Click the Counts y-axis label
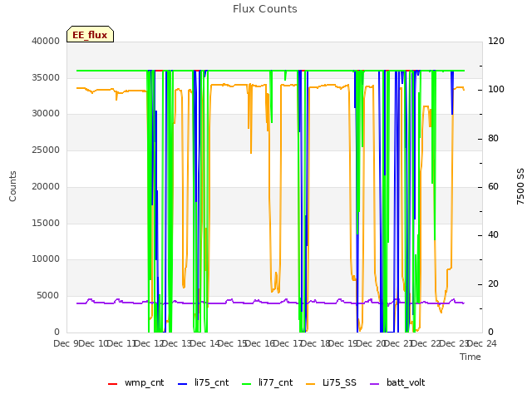Viewport: 532px width, 399px height. pos(12,186)
